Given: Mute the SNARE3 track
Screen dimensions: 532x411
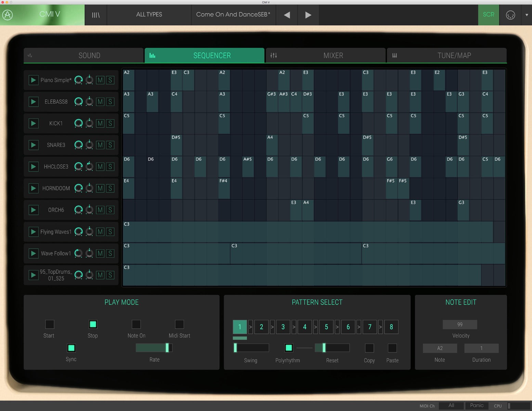Looking at the screenshot, I should (x=100, y=145).
